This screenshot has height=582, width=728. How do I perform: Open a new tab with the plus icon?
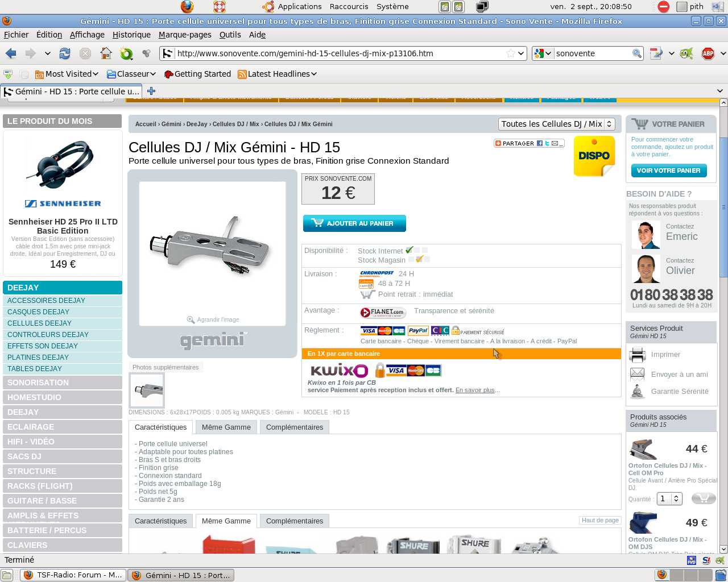click(151, 91)
